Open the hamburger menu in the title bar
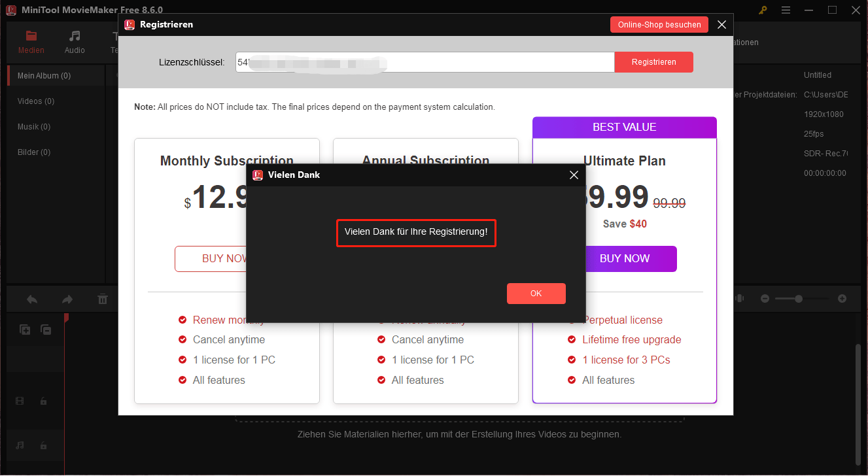This screenshot has height=476, width=868. coord(786,10)
